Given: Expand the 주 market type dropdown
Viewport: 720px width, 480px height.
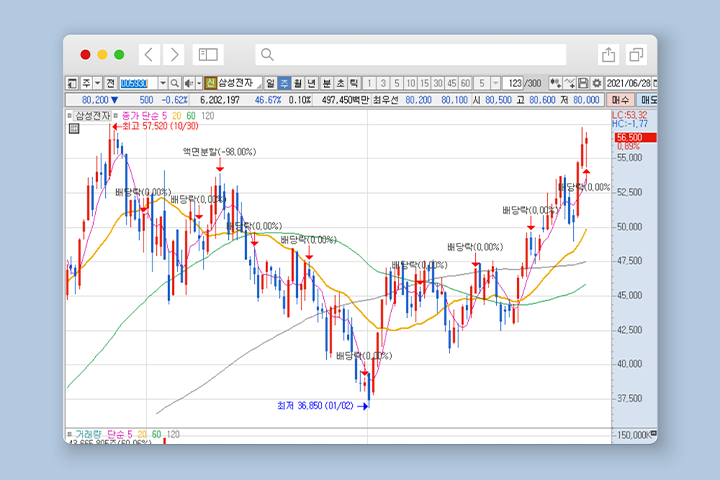Looking at the screenshot, I should point(97,83).
